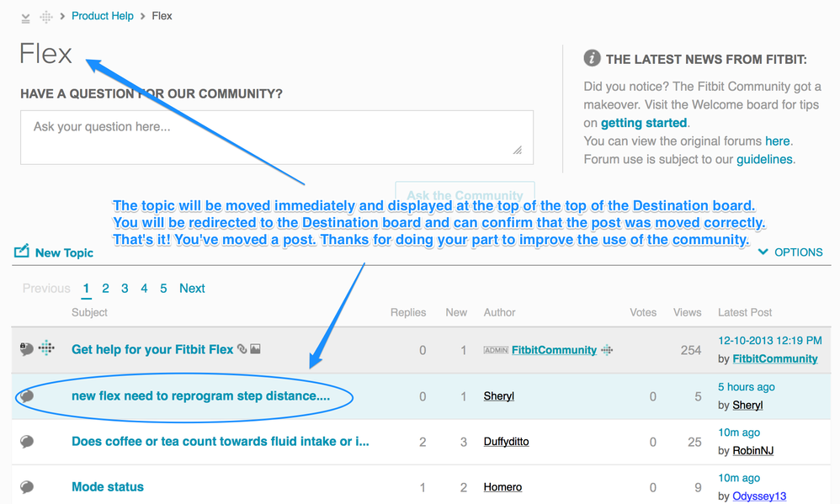Open Product Help breadcrumb link
This screenshot has height=504, width=840.
click(x=103, y=16)
